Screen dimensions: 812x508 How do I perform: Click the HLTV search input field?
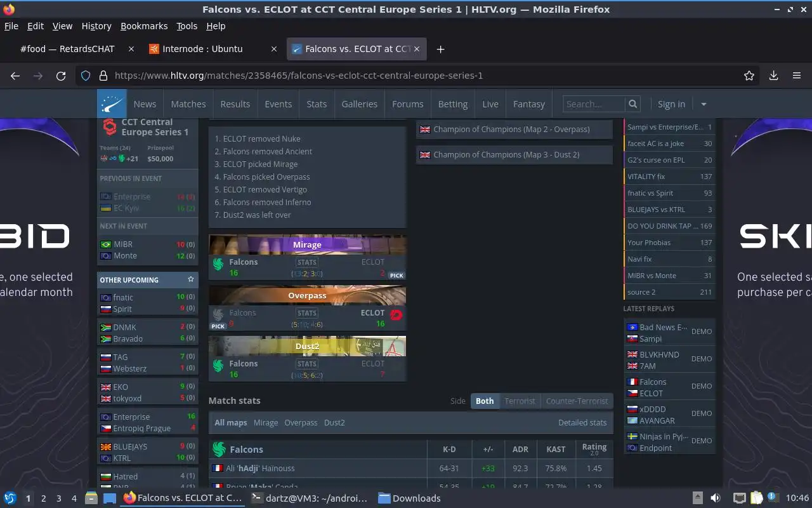(x=594, y=104)
